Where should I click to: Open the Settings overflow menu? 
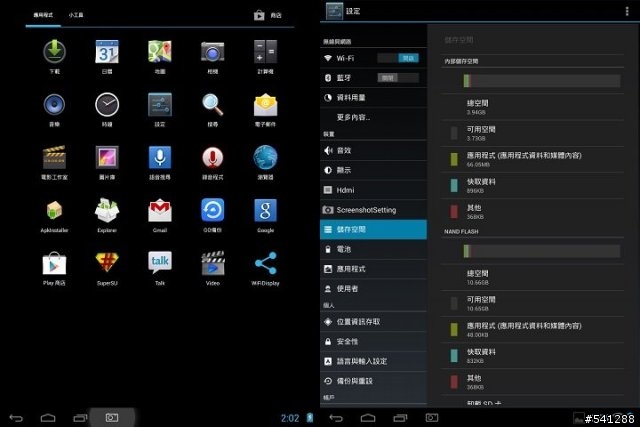pyautogui.click(x=627, y=11)
